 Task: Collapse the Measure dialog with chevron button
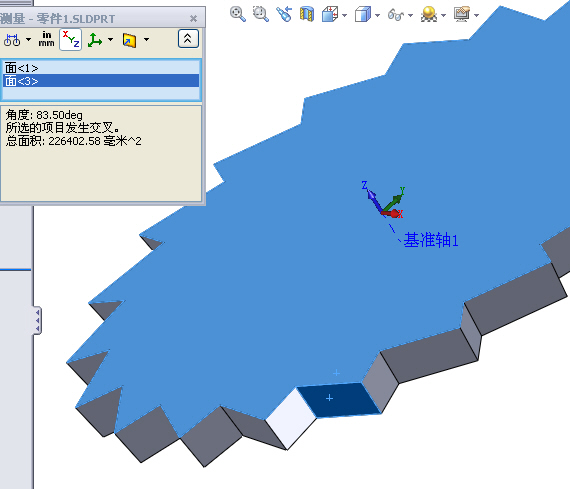tap(188, 39)
